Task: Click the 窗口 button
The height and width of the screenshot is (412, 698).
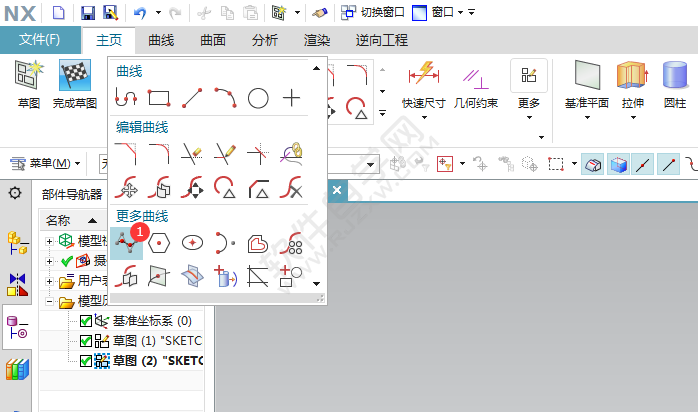Action: pos(438,12)
